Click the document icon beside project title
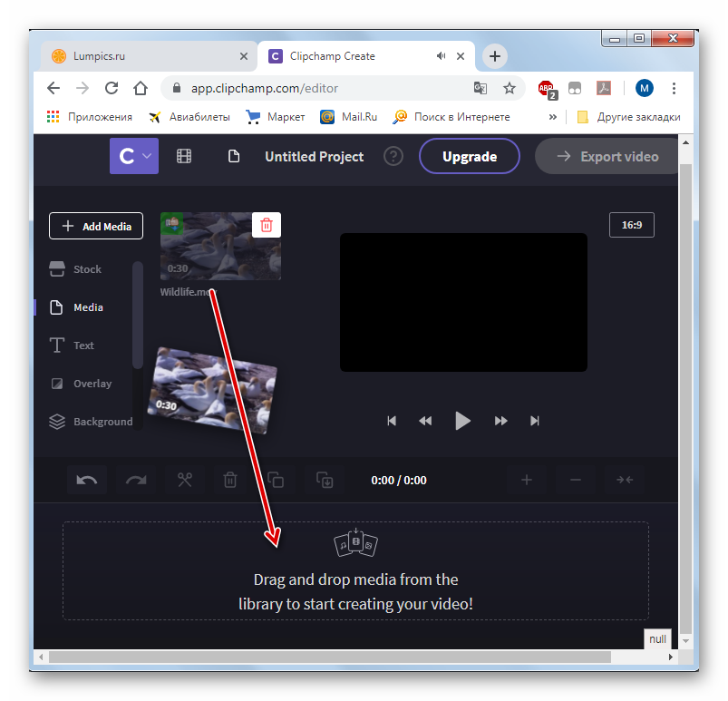 pos(234,156)
